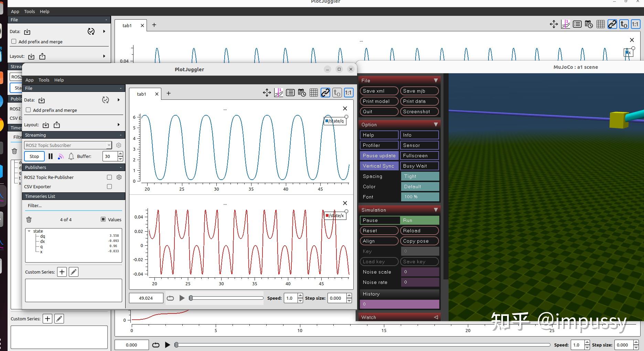The width and height of the screenshot is (644, 351).
Task: Enable the ROS2 Topic Re-Publisher checkbox
Action: [109, 177]
